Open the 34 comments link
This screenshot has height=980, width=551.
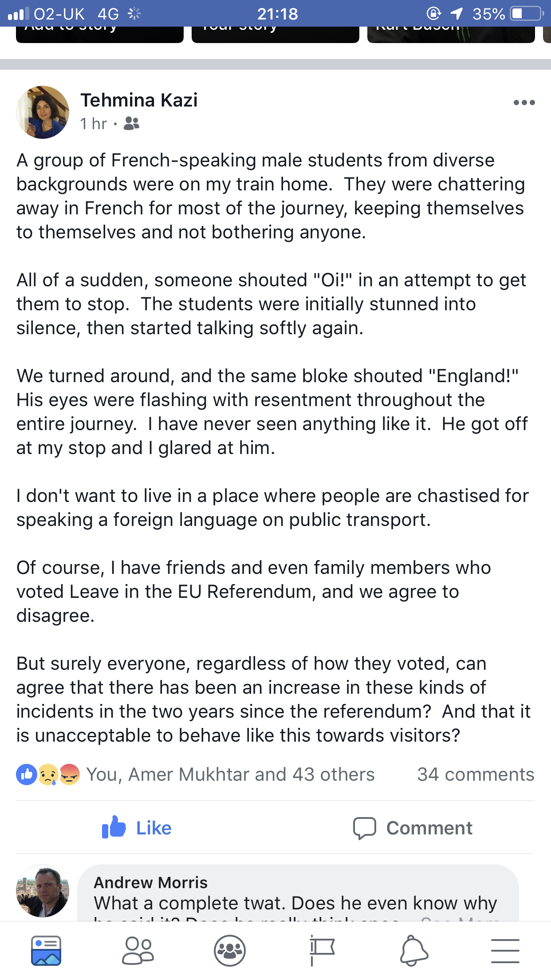pos(476,775)
